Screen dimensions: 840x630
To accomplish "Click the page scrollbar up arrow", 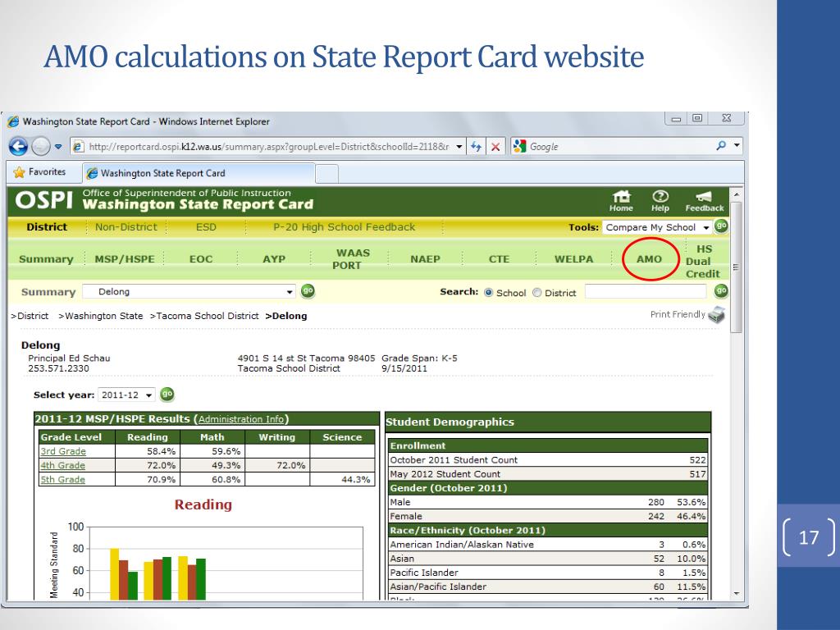I will 736,194.
